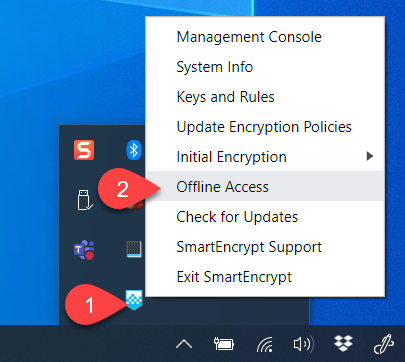Screen dimensions: 405x362
Task: Open the Bluetooth tray icon
Action: [x=134, y=150]
